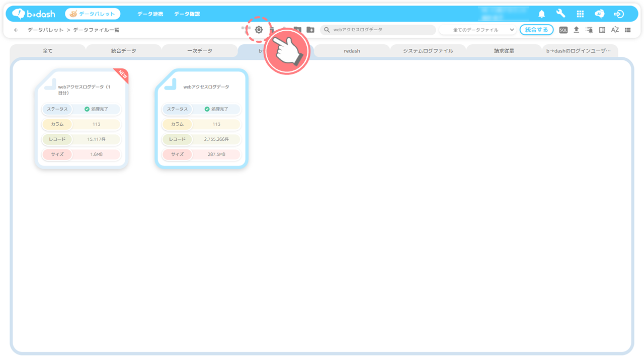644x362 pixels.
Task: Sort files with the AZ icon
Action: [x=615, y=30]
